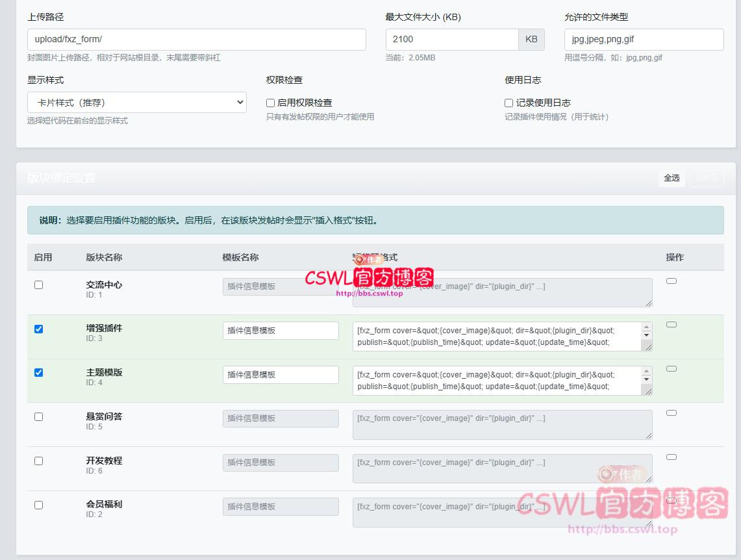The width and height of the screenshot is (741, 560).
Task: Focus the 上传路径 input field
Action: tap(197, 39)
